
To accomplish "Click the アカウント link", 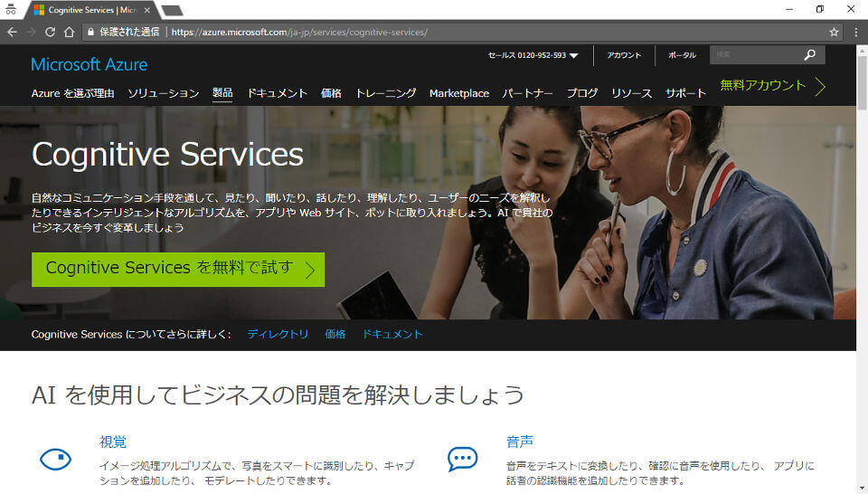I will click(x=624, y=55).
